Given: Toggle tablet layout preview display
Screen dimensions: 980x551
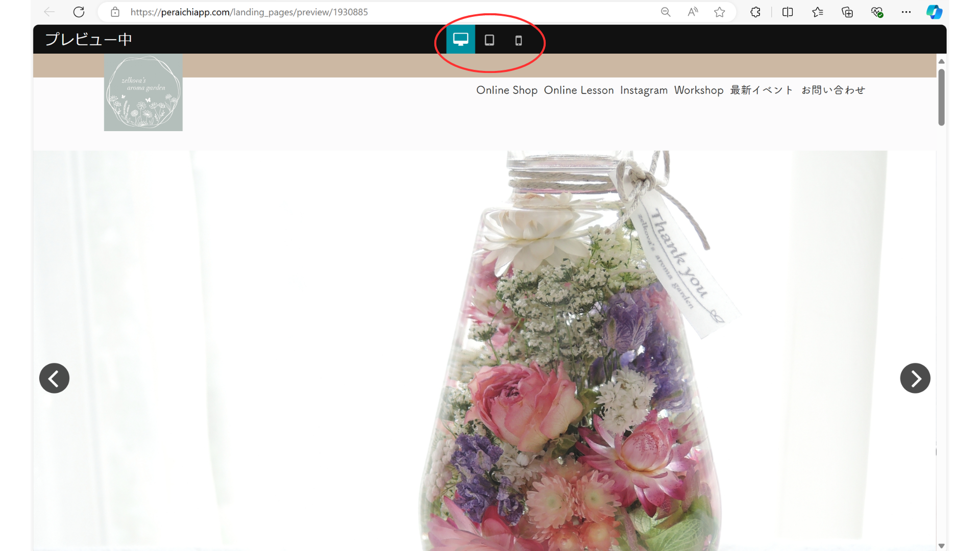Looking at the screenshot, I should [x=489, y=39].
